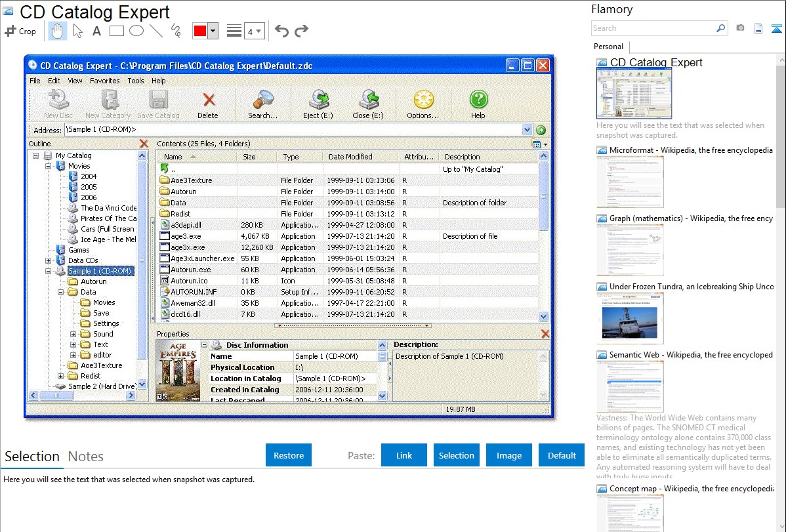Screen dimensions: 786x532
Task: Activate the hand pan tool
Action: [x=57, y=31]
